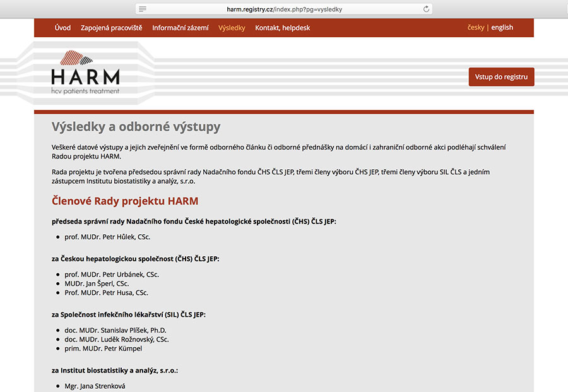Switch the site language to english
Screen dimensions: 568x392
[502, 28]
